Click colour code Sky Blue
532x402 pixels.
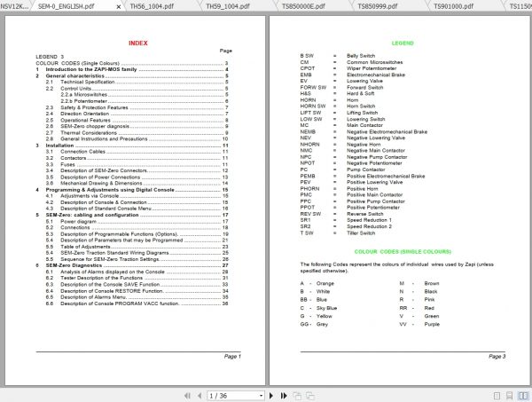coord(326,308)
